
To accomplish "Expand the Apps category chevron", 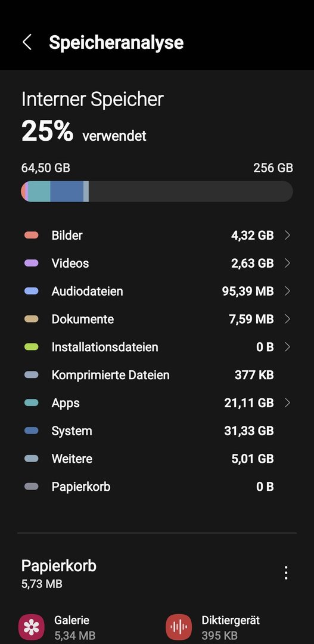I will tap(287, 403).
